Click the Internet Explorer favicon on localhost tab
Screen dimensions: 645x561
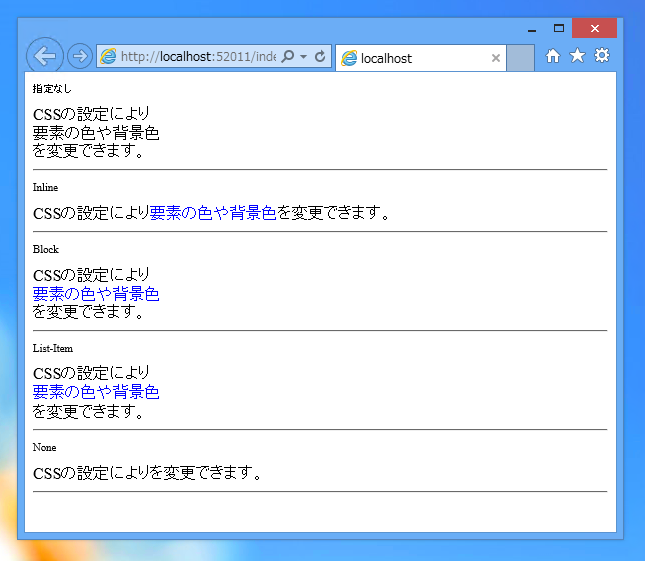click(349, 58)
